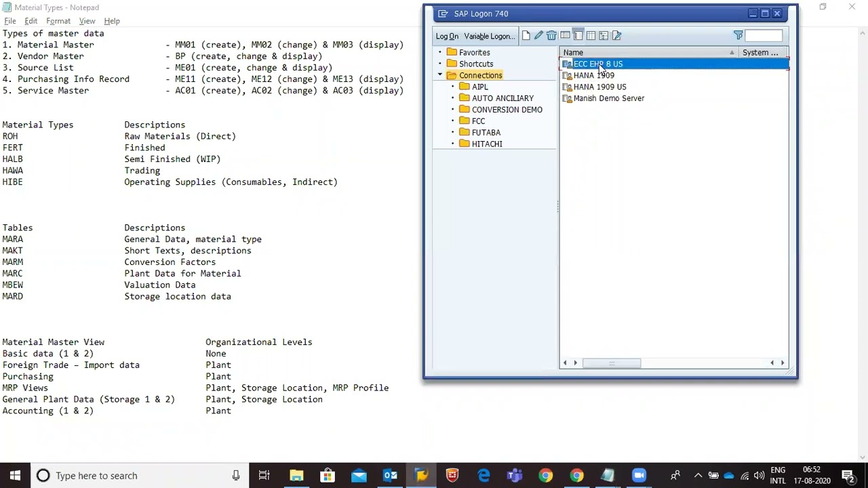Image resolution: width=868 pixels, height=488 pixels.
Task: Select the HITACHI folder
Action: 487,144
